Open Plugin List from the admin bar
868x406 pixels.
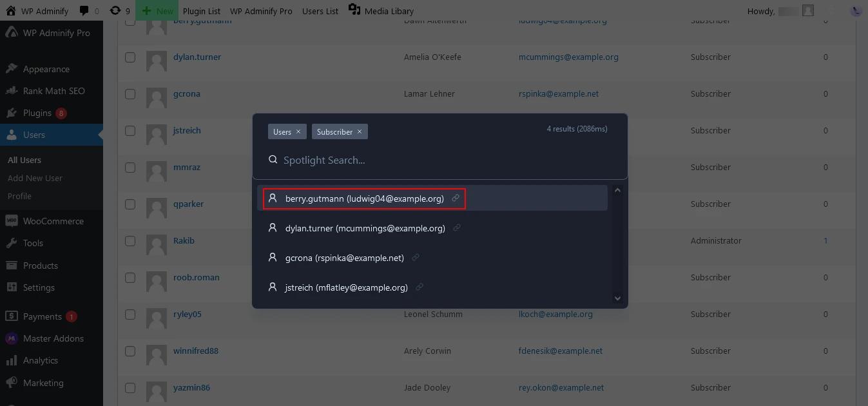tap(202, 10)
